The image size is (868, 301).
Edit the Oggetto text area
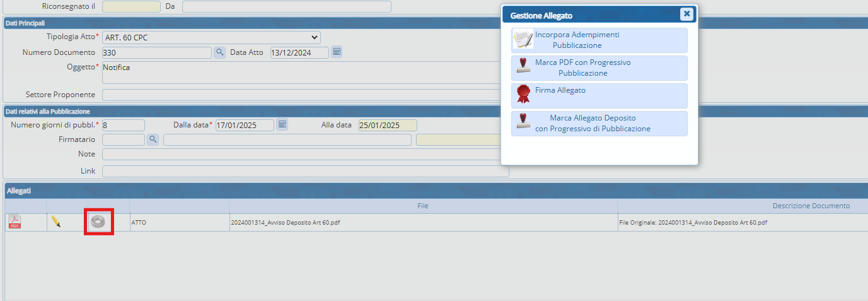tap(305, 73)
